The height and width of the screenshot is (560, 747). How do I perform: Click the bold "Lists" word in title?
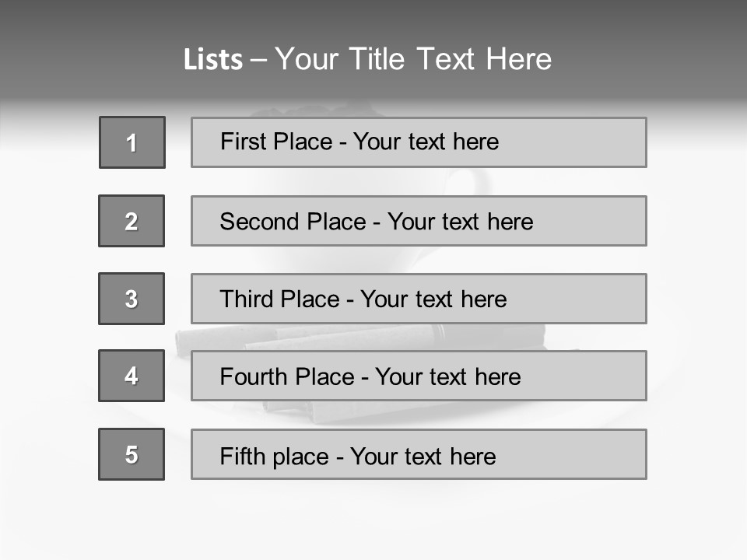[212, 60]
